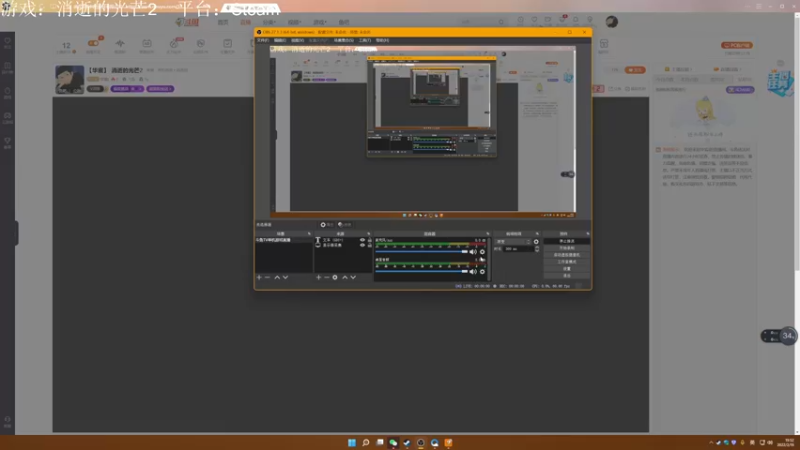Click third icon in background left sidebar
Image resolution: width=800 pixels, height=450 pixels.
coord(7,93)
